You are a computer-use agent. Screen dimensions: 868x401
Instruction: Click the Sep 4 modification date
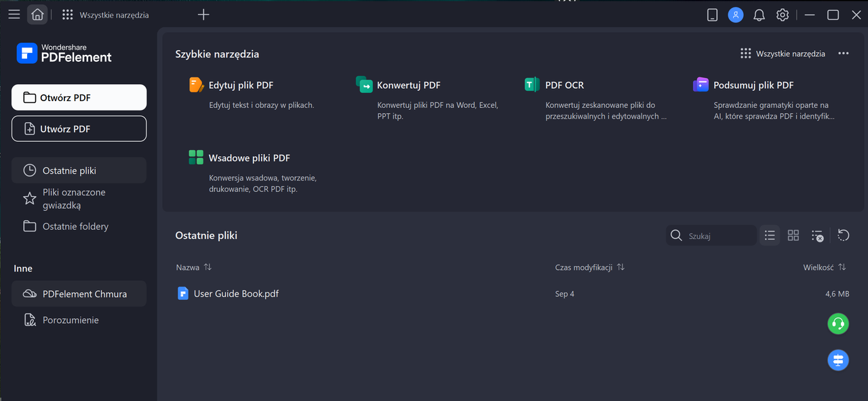564,294
